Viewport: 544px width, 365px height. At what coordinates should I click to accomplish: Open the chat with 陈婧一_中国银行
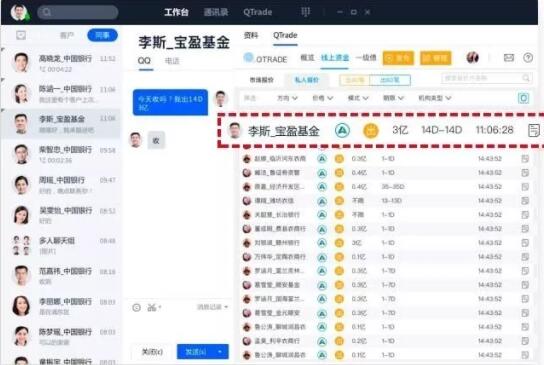(61, 94)
